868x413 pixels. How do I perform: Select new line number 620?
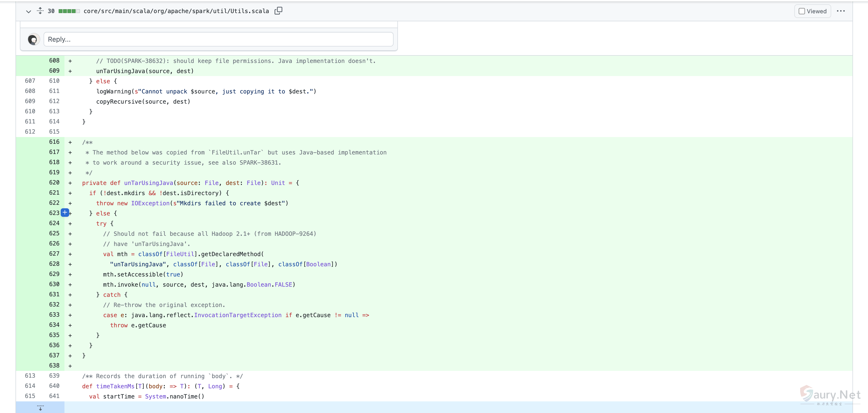coord(54,183)
